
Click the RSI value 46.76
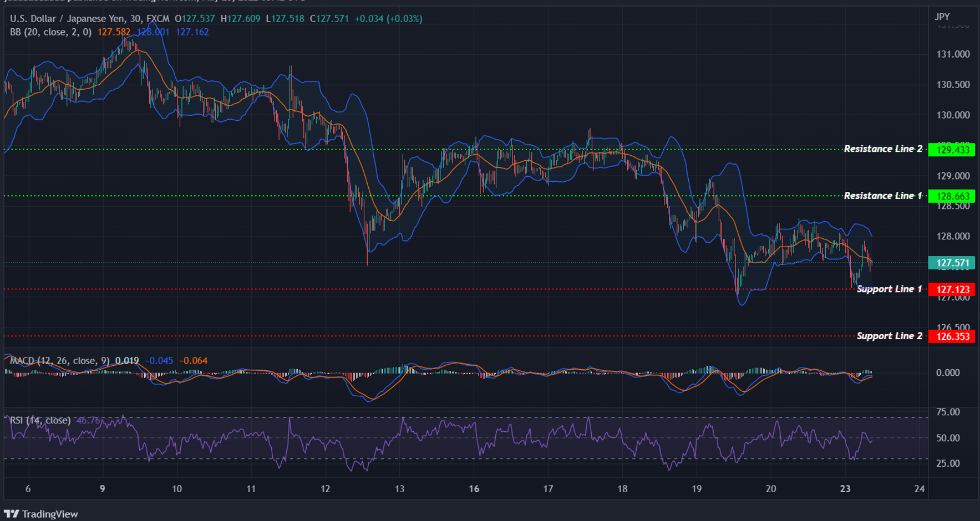coord(87,421)
